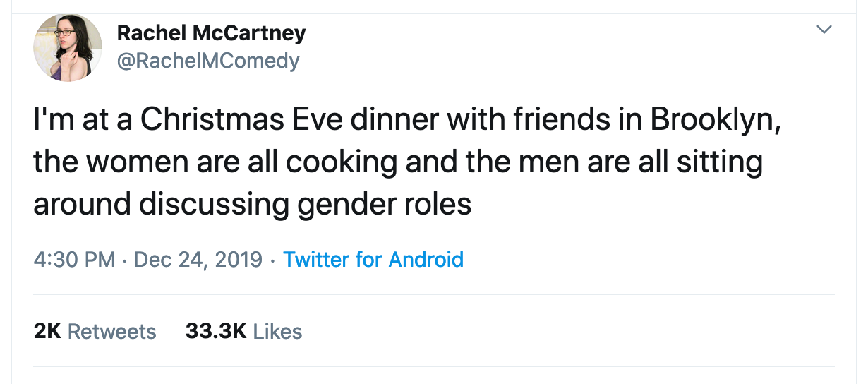Click the word 'discussing' in the tweet
Viewport: 868px width, 384px height.
[214, 204]
